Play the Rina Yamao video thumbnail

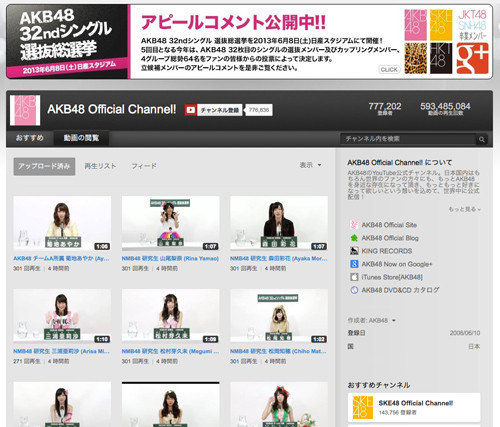171,223
